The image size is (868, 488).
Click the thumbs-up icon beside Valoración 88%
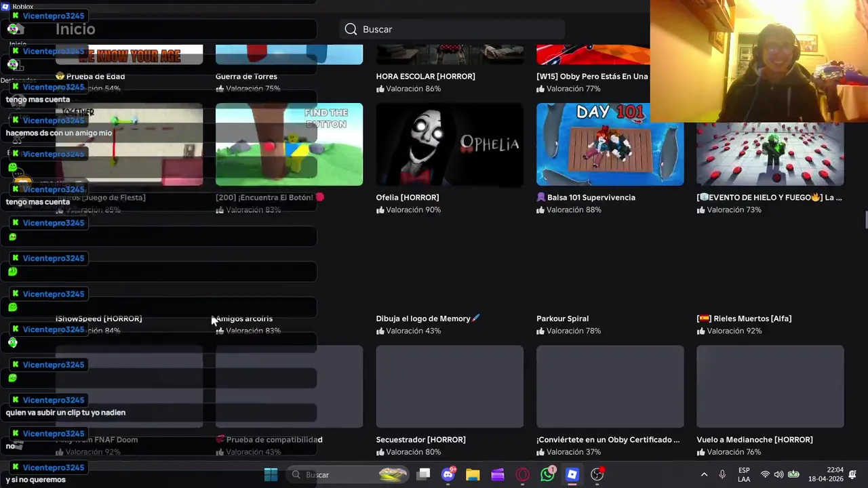[540, 210]
